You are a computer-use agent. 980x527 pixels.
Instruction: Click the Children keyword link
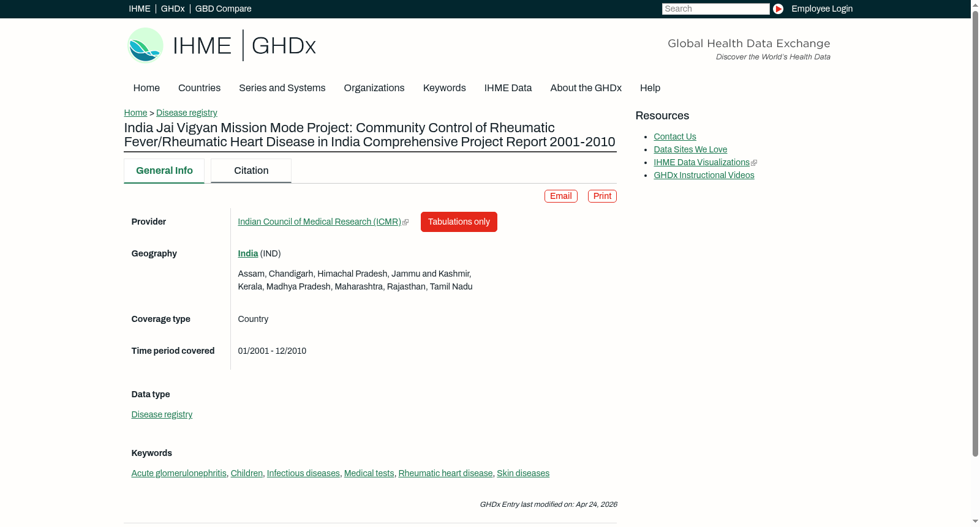click(247, 473)
